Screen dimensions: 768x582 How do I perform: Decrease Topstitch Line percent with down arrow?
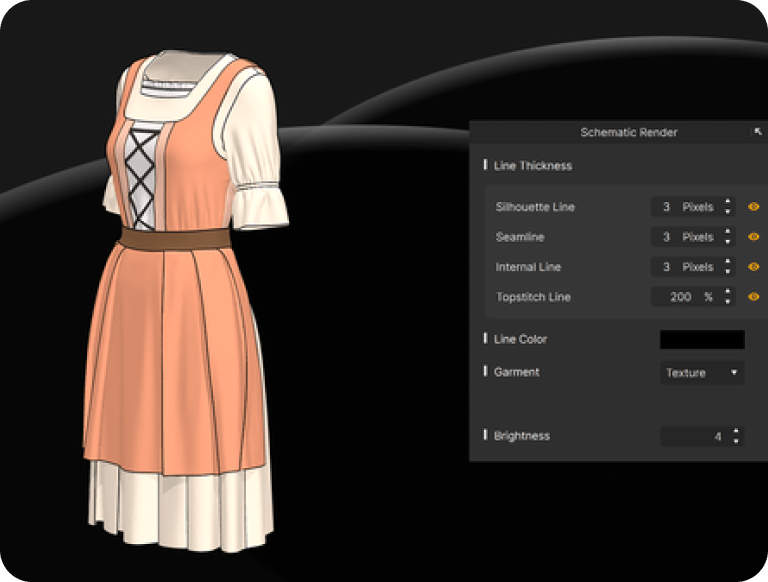tap(728, 302)
